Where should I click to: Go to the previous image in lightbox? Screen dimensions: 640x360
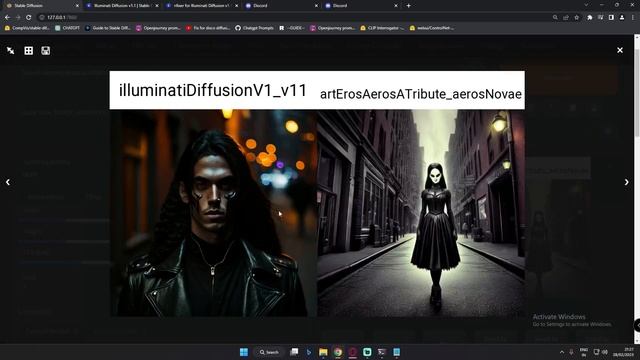coord(8,182)
